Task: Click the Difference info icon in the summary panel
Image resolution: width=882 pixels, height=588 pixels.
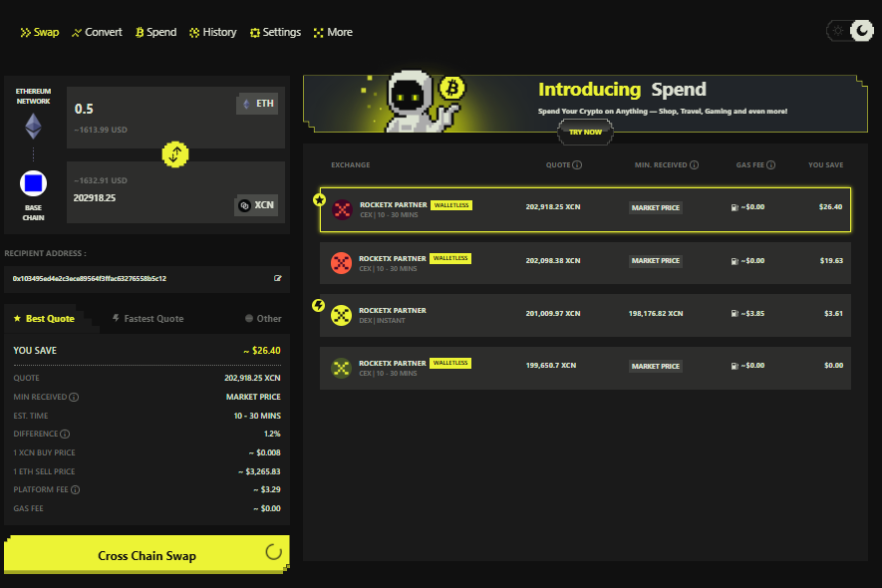Action: pyautogui.click(x=63, y=434)
